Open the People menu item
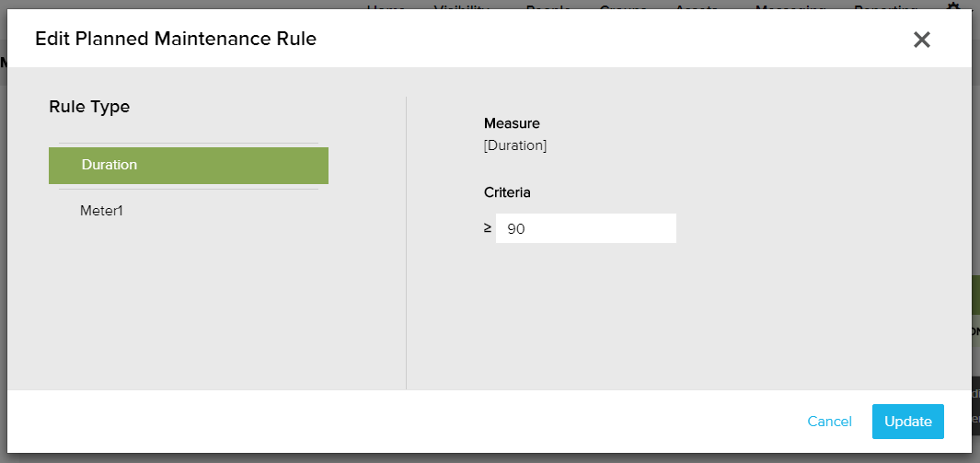The height and width of the screenshot is (463, 980). point(548,7)
